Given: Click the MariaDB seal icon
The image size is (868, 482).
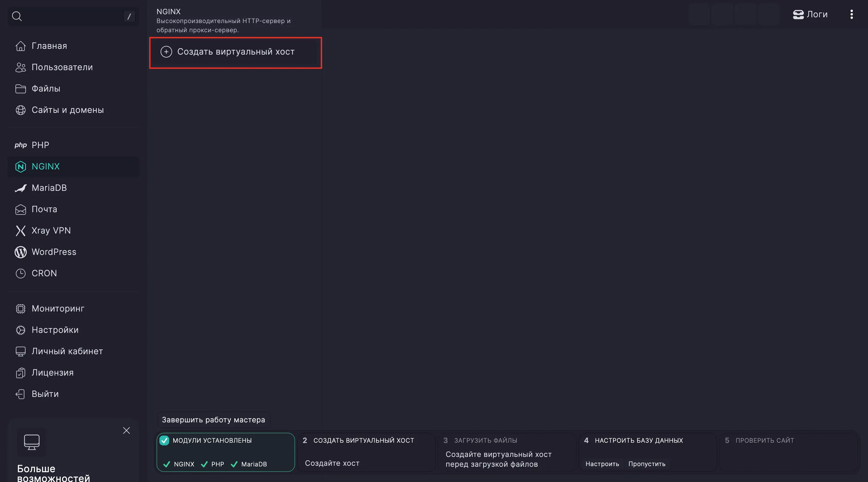Looking at the screenshot, I should 20,188.
